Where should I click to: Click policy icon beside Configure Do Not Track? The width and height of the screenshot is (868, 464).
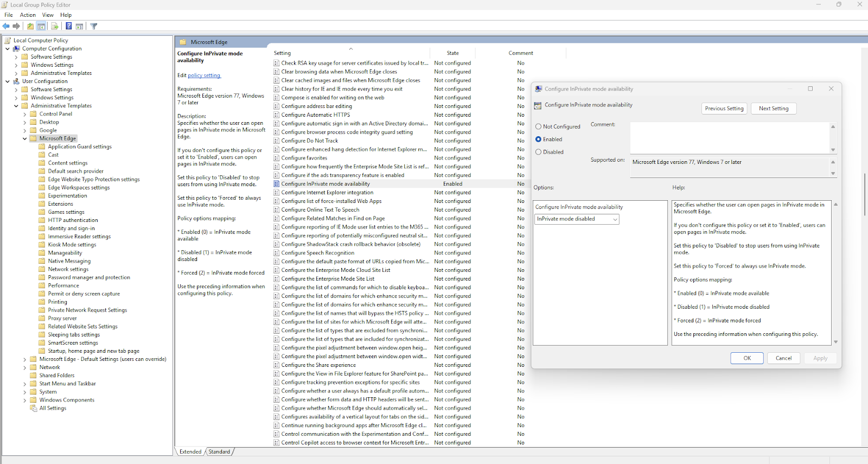pos(277,141)
